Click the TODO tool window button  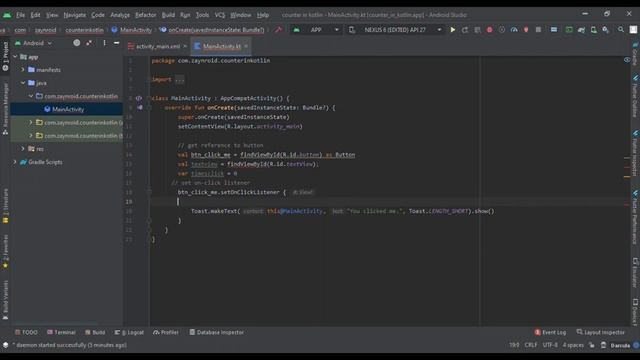point(26,332)
